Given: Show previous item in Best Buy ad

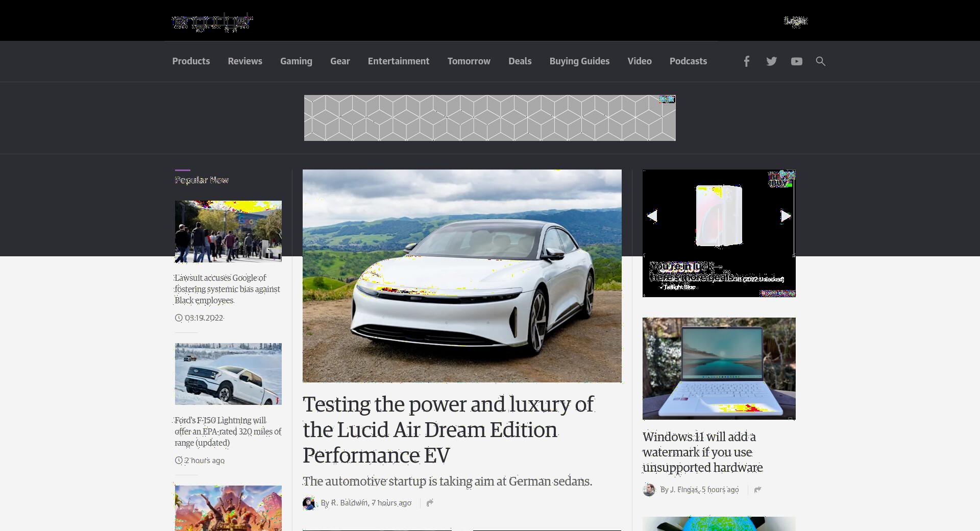Looking at the screenshot, I should tap(652, 216).
